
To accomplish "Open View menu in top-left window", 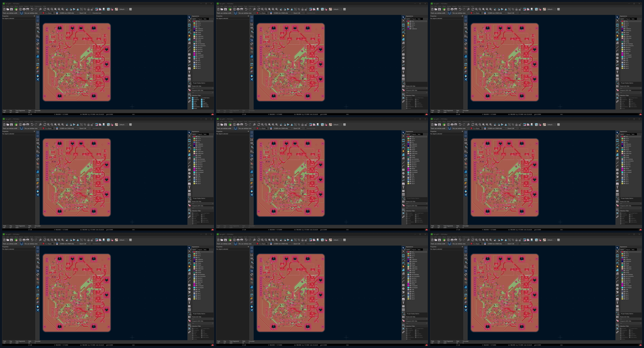I will pos(11,6).
